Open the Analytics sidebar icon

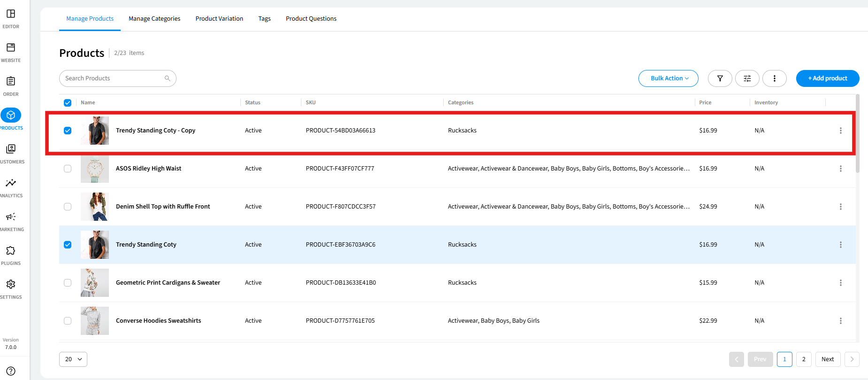[x=11, y=183]
